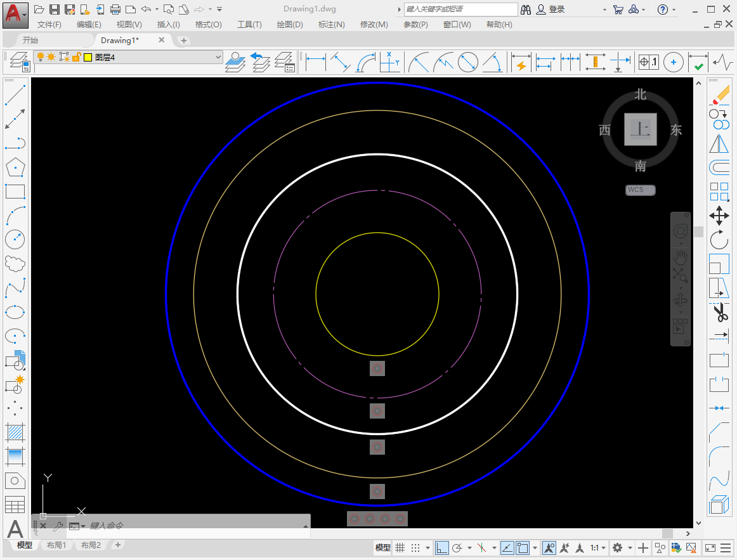
Task: Open the 标注(N) menu
Action: pos(331,25)
